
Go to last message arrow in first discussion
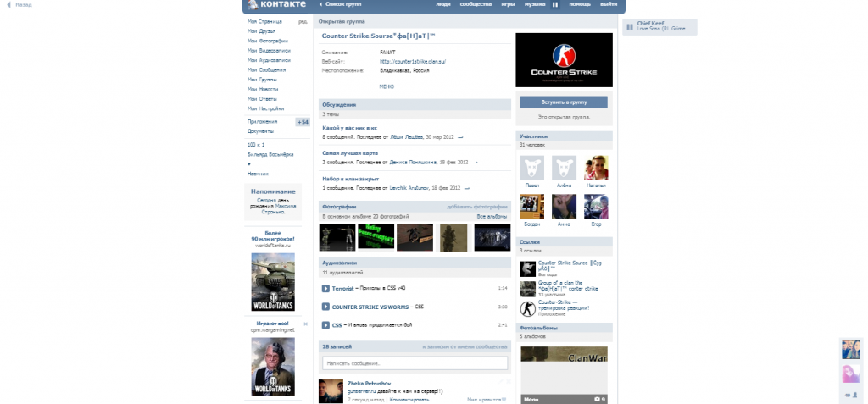461,136
